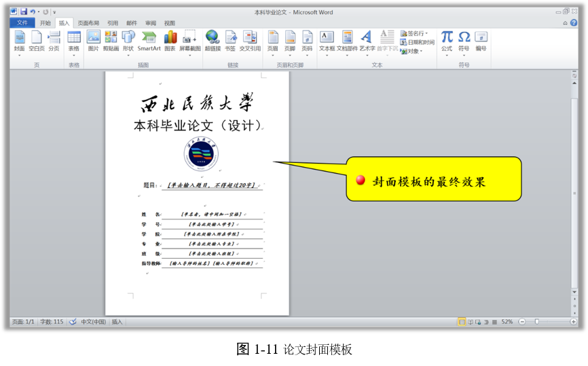Switch to the Home (开始) tab

[x=45, y=23]
